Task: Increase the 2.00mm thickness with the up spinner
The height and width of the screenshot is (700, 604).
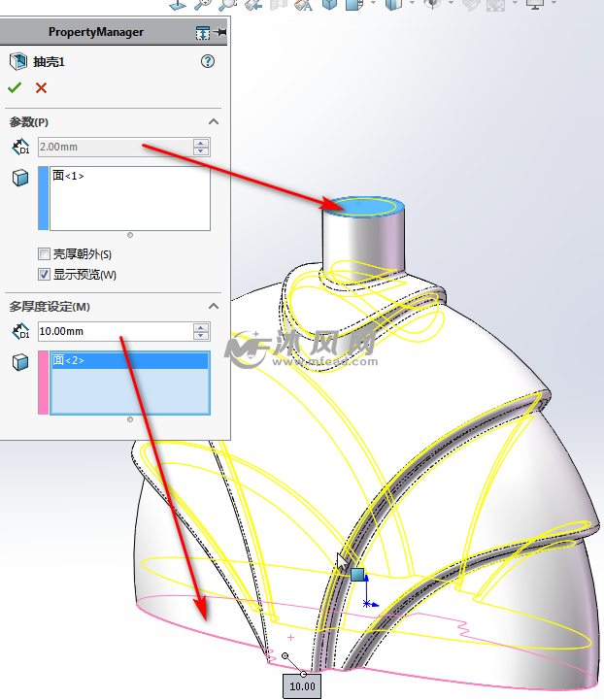Action: click(x=201, y=143)
